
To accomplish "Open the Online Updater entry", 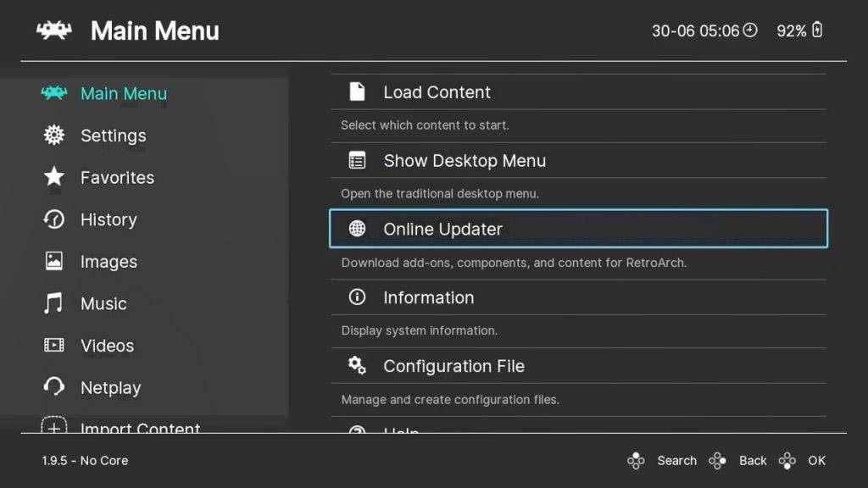I will [578, 229].
